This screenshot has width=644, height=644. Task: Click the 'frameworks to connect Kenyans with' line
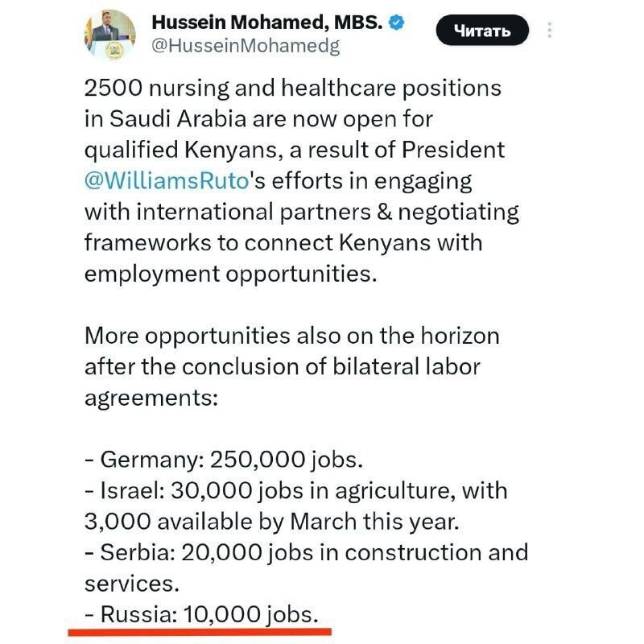(283, 243)
